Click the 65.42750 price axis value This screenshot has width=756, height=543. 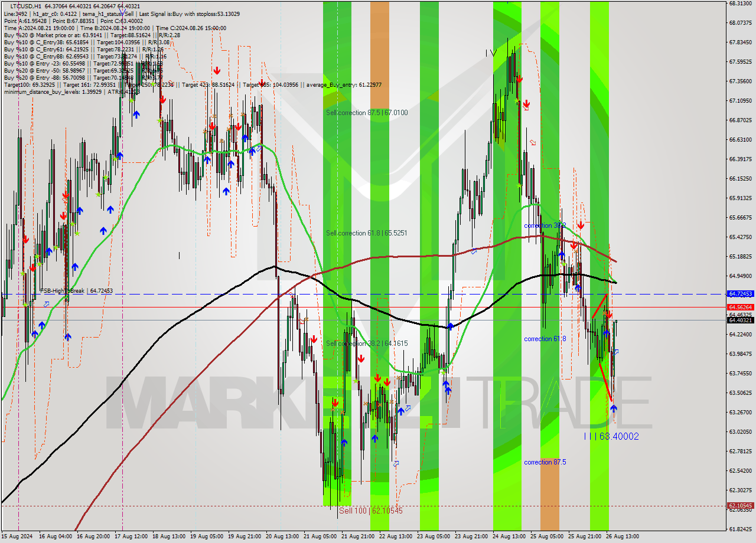tap(741, 237)
